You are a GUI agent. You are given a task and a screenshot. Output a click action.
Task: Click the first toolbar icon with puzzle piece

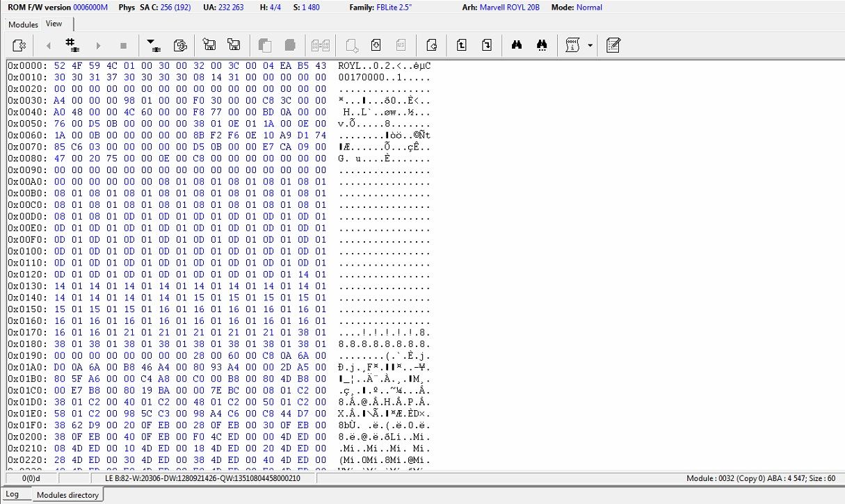19,45
